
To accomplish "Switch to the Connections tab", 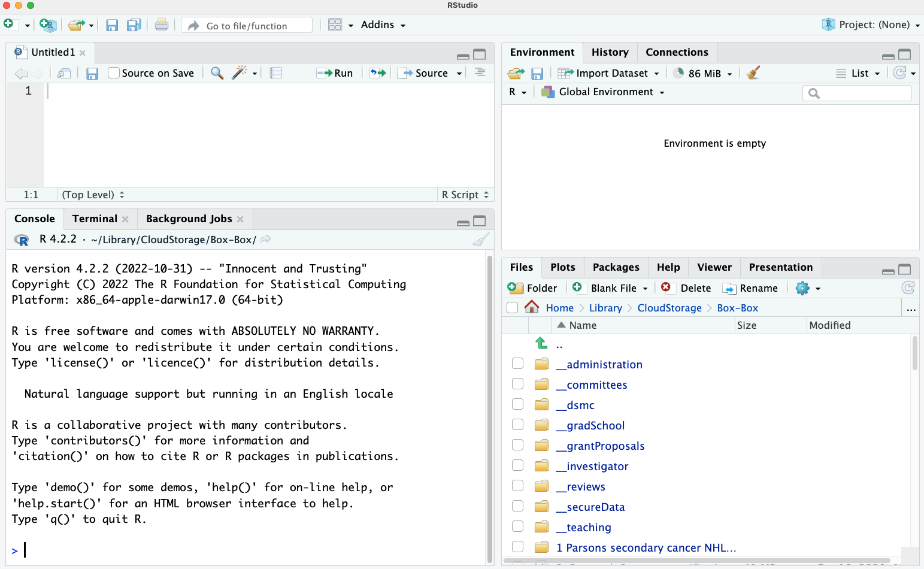I will click(x=677, y=52).
